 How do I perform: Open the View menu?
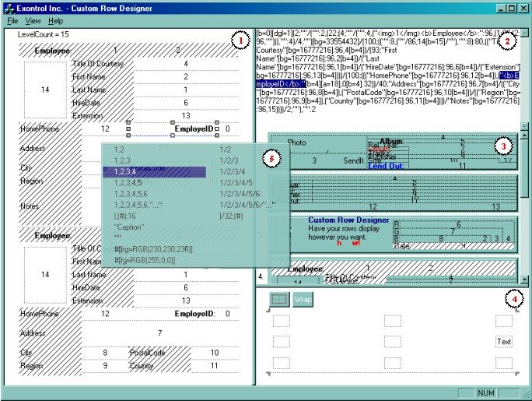[x=34, y=20]
